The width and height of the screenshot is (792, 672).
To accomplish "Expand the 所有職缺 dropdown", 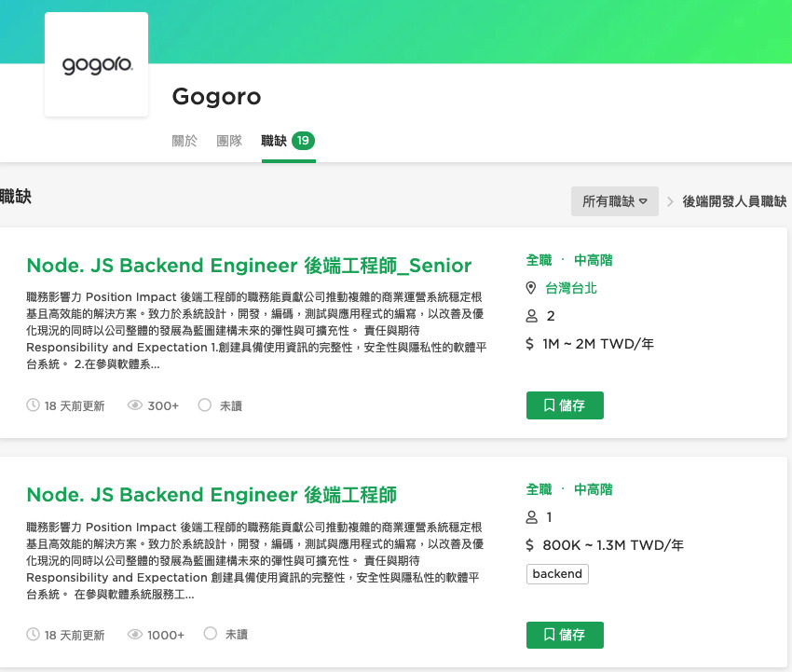I will click(x=615, y=201).
